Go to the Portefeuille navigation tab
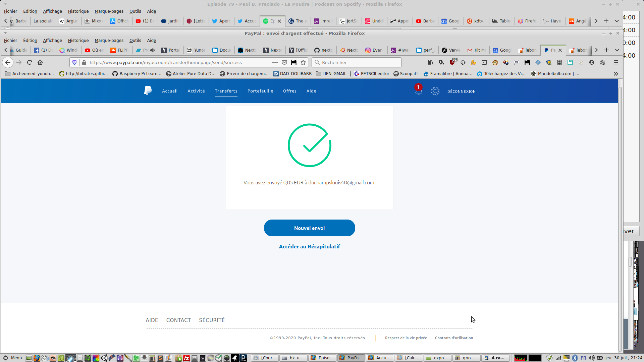The height and width of the screenshot is (362, 644). pyautogui.click(x=260, y=91)
